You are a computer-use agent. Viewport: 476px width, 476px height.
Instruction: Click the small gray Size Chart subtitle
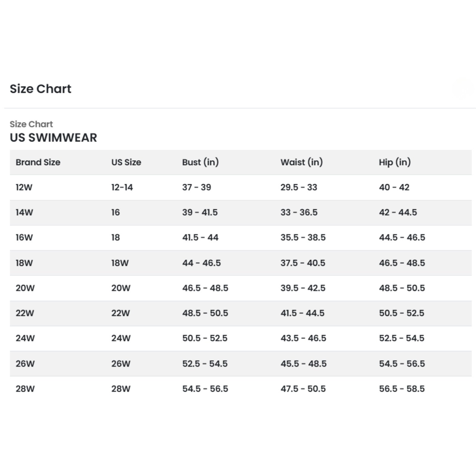[x=31, y=124]
